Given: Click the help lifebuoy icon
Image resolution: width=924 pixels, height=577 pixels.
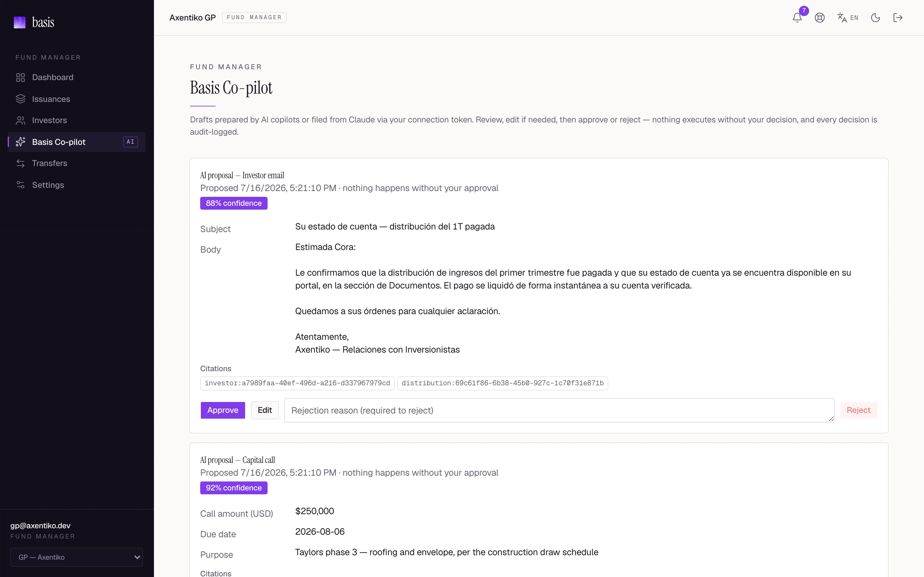Looking at the screenshot, I should (x=819, y=18).
